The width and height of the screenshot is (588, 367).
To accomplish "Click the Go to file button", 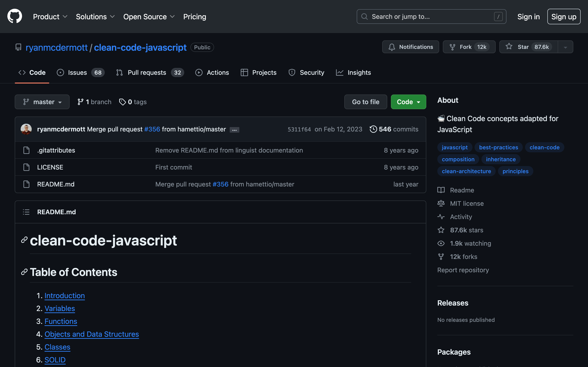I will (365, 101).
